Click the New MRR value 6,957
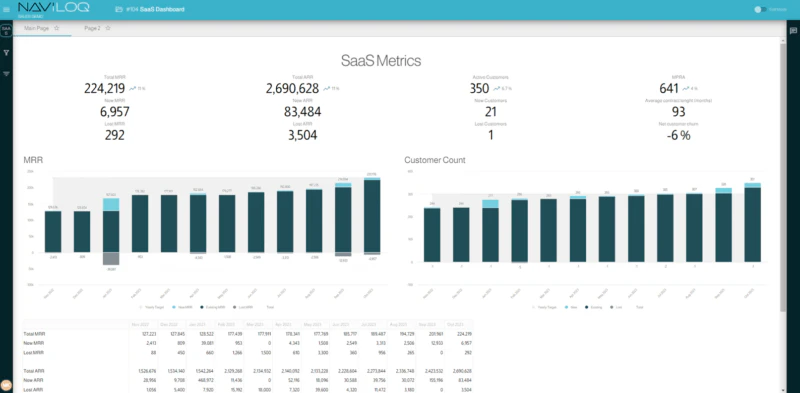800x393 pixels. point(114,112)
